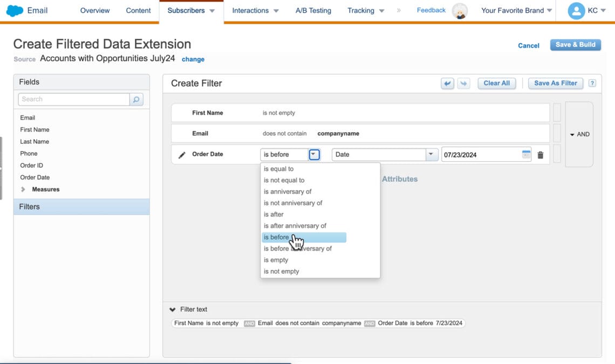615x364 pixels.
Task: Start a field search with magnifier icon
Action: pos(136,99)
